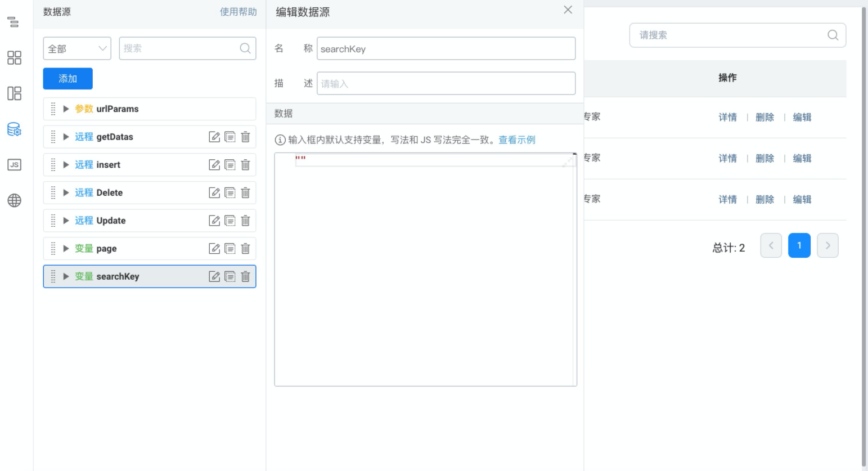This screenshot has height=471, width=868.
Task: Edit the page variable
Action: point(214,248)
